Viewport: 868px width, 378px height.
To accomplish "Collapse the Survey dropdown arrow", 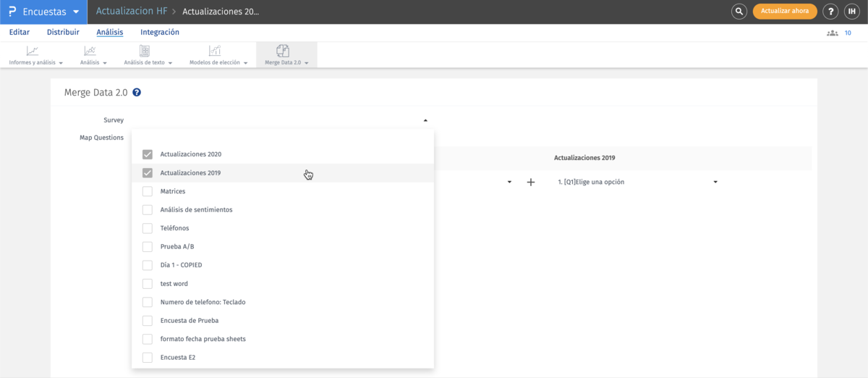I will point(425,120).
